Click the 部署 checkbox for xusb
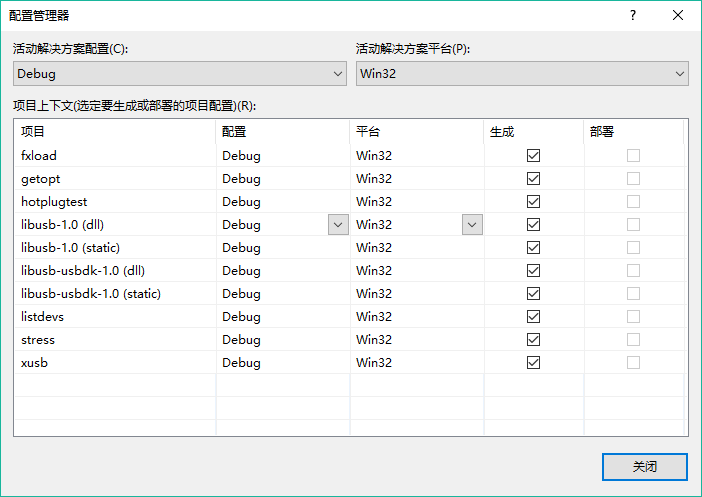The width and height of the screenshot is (702, 497). tap(633, 363)
